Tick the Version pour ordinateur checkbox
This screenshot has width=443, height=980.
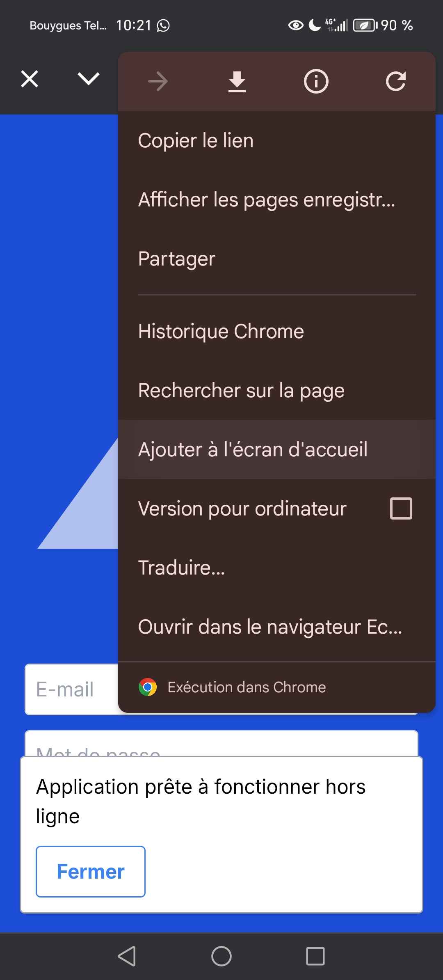(401, 508)
